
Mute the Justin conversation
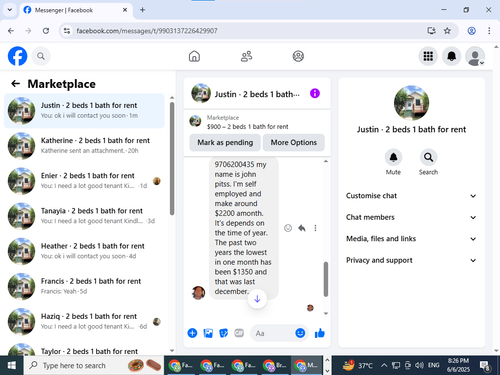pos(393,157)
